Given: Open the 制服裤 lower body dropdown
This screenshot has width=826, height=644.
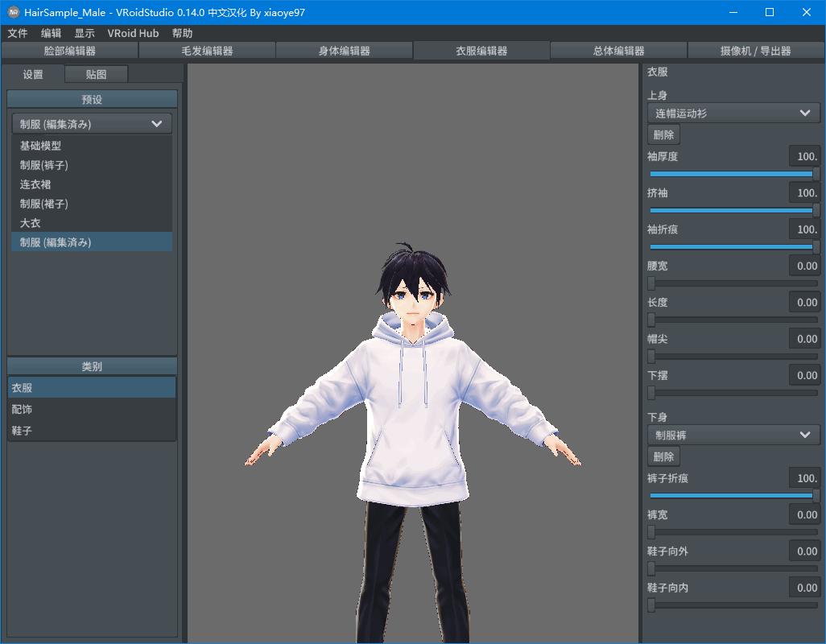Looking at the screenshot, I should click(733, 435).
